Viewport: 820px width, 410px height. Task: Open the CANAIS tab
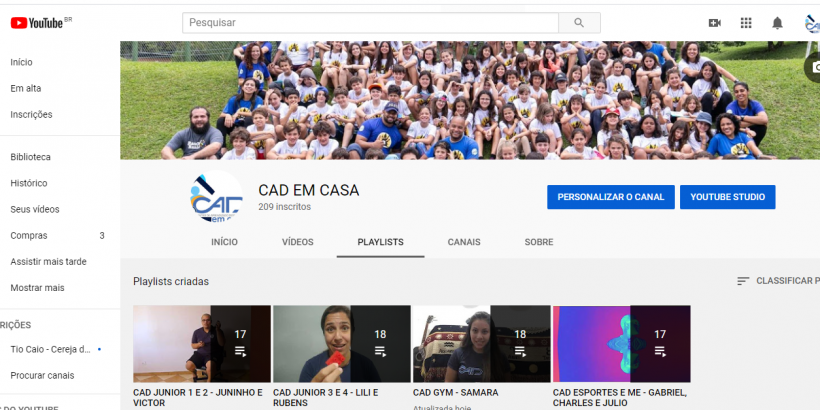click(463, 242)
